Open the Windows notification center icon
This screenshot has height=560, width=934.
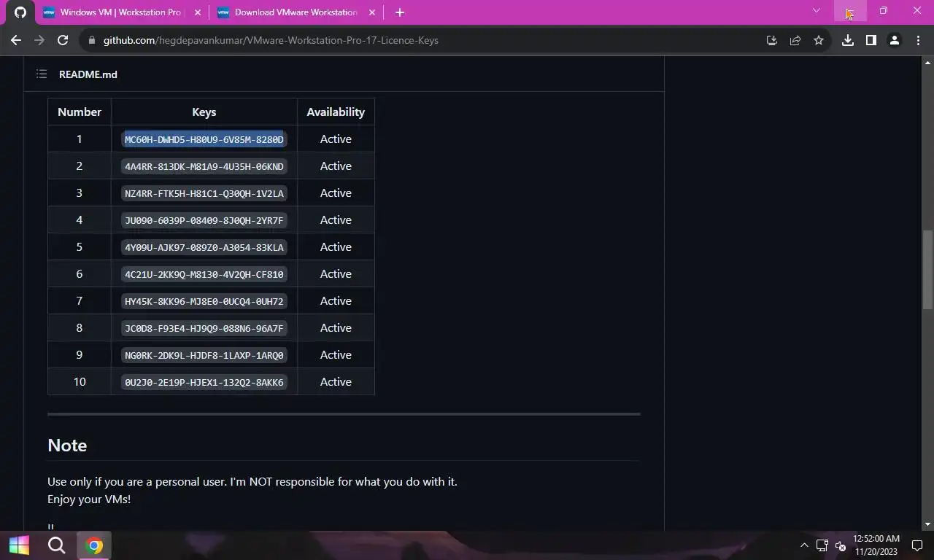(x=916, y=545)
